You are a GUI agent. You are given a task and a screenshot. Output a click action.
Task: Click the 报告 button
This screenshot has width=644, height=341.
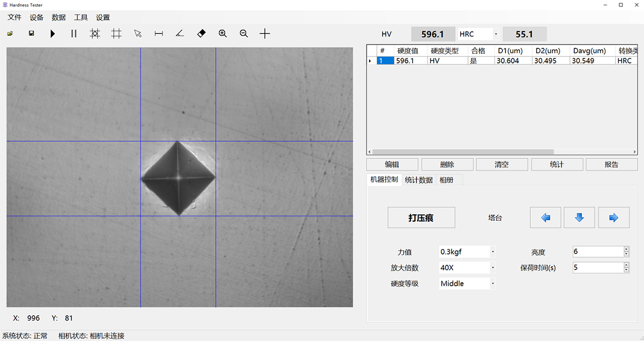click(x=611, y=164)
